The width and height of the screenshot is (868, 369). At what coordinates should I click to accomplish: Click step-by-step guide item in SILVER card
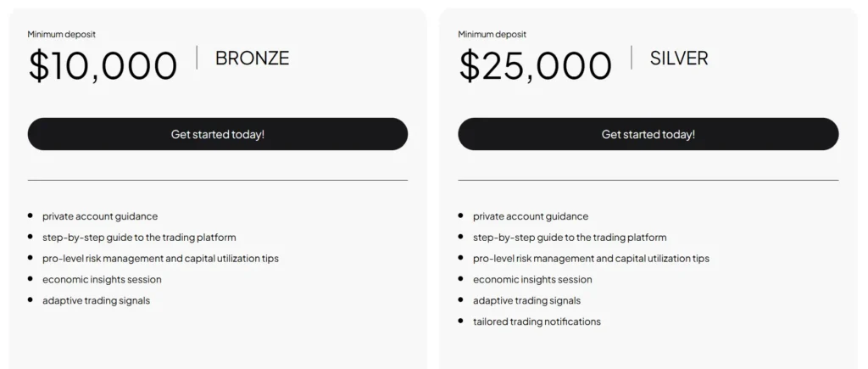coord(570,238)
